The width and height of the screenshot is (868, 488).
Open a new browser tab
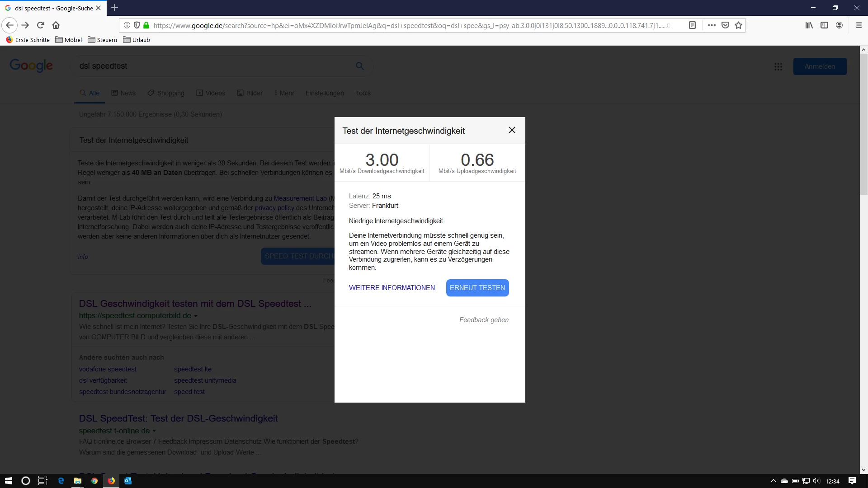(115, 8)
